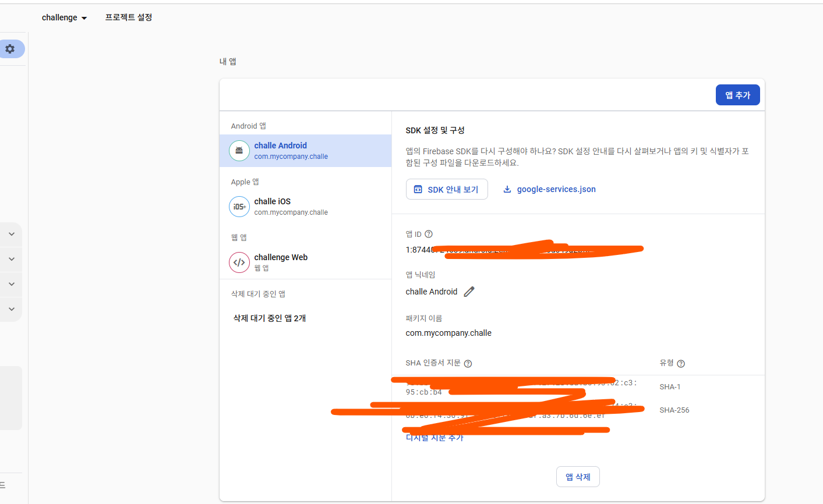Screen dimensions: 823x504
Task: Click the SHA-1 type label
Action: click(x=670, y=387)
